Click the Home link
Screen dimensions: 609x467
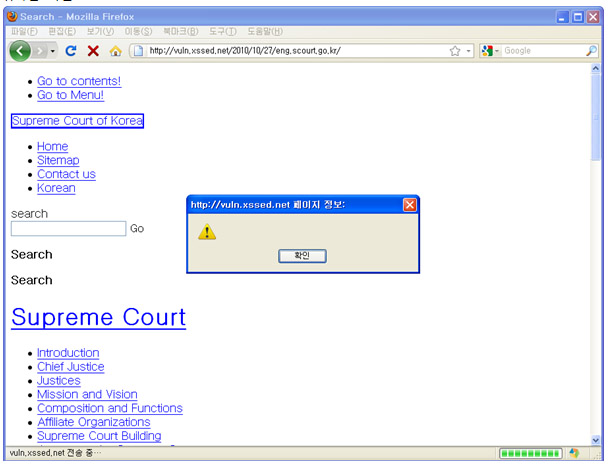[x=52, y=146]
